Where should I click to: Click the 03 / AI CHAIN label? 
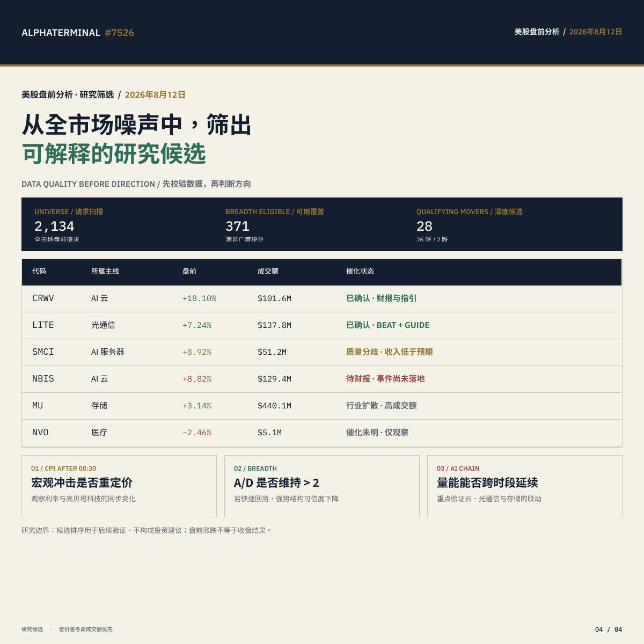pyautogui.click(x=458, y=469)
